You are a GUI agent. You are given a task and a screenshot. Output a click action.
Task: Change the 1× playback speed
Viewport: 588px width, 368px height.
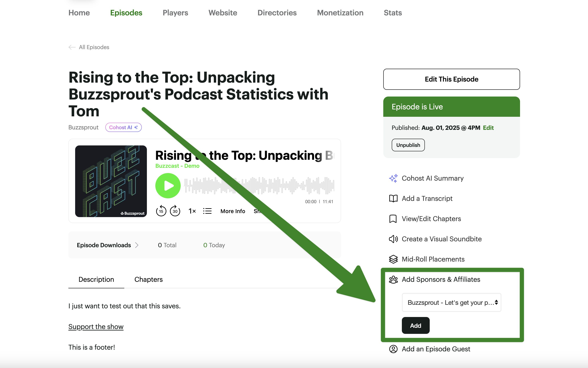(x=192, y=211)
